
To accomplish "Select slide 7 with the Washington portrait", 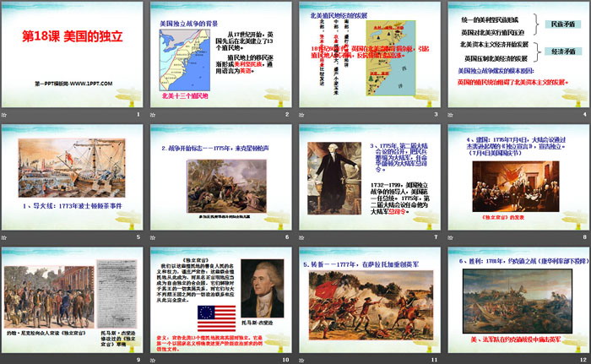I will click(370, 177).
